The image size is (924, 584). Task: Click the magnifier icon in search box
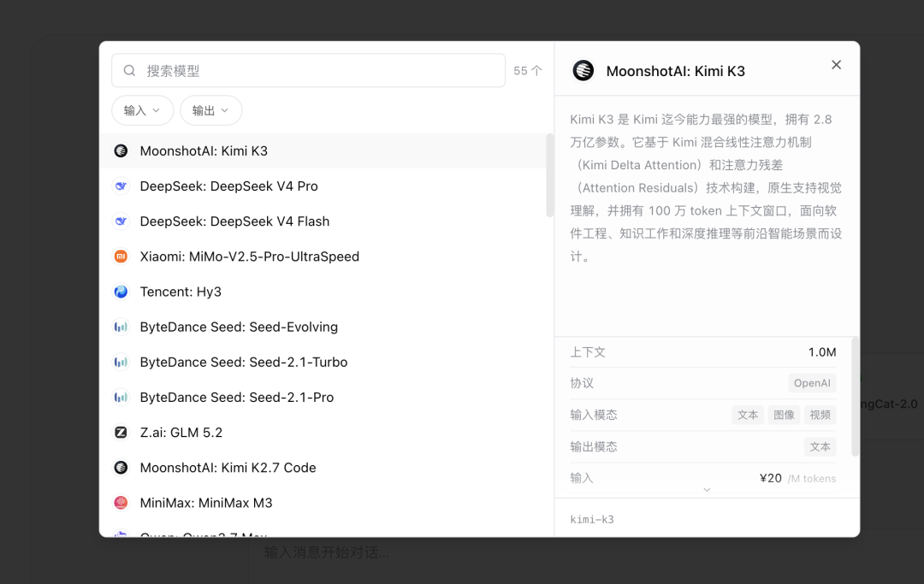[130, 71]
